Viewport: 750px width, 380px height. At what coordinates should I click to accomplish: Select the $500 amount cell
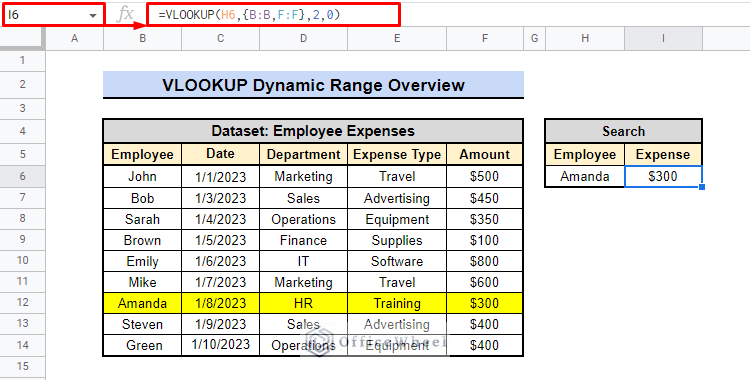485,177
